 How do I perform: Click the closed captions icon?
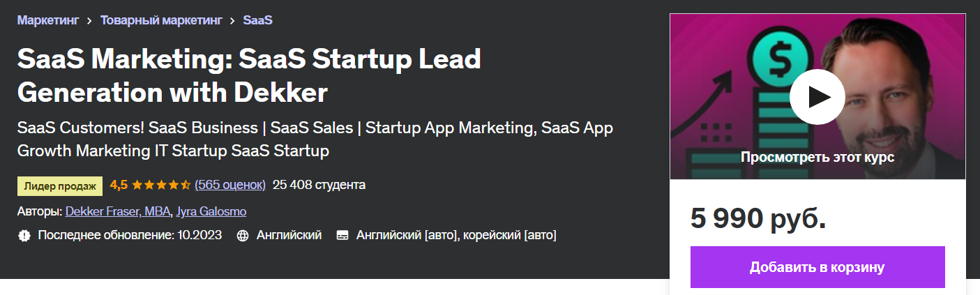(342, 236)
